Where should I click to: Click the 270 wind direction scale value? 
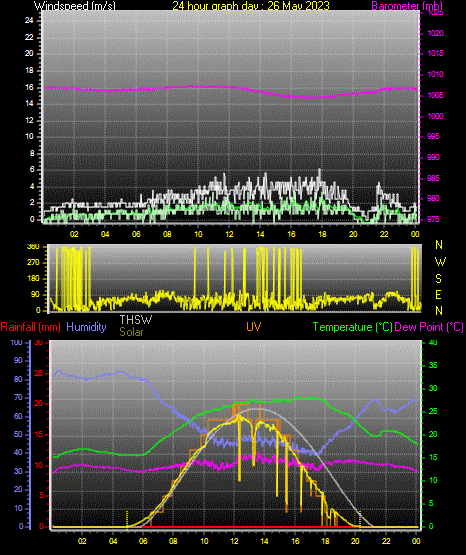(33, 263)
